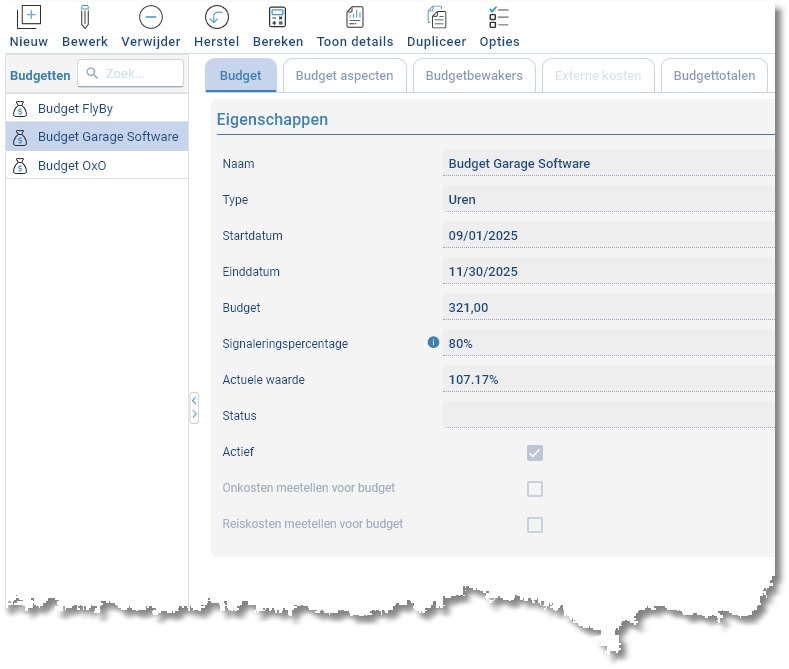Click the Status label
The image size is (789, 669).
click(x=240, y=416)
